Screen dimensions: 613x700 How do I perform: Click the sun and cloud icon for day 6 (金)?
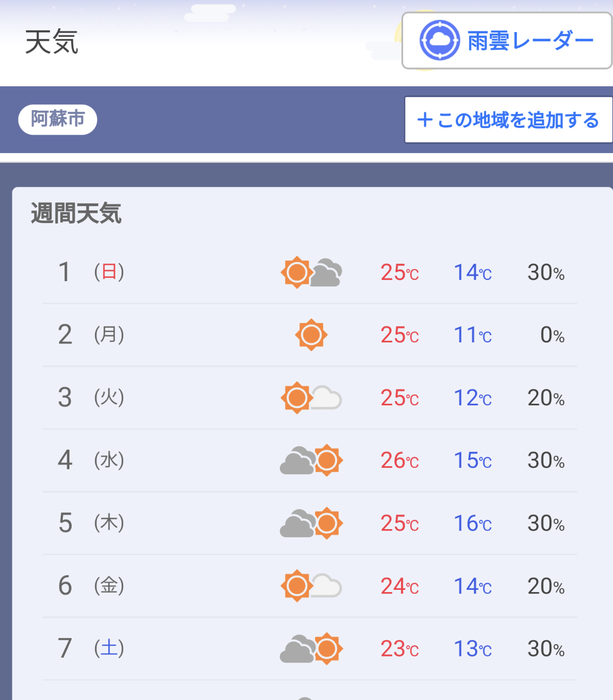click(x=311, y=586)
